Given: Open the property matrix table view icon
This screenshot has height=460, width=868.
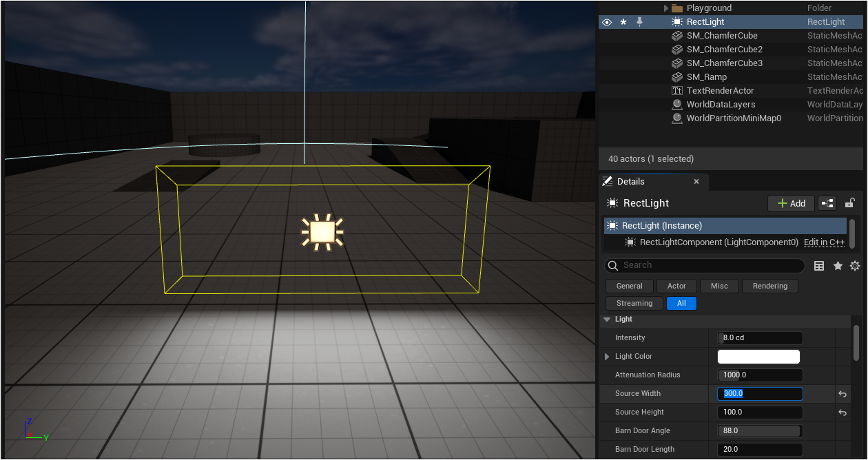Looking at the screenshot, I should [x=819, y=266].
